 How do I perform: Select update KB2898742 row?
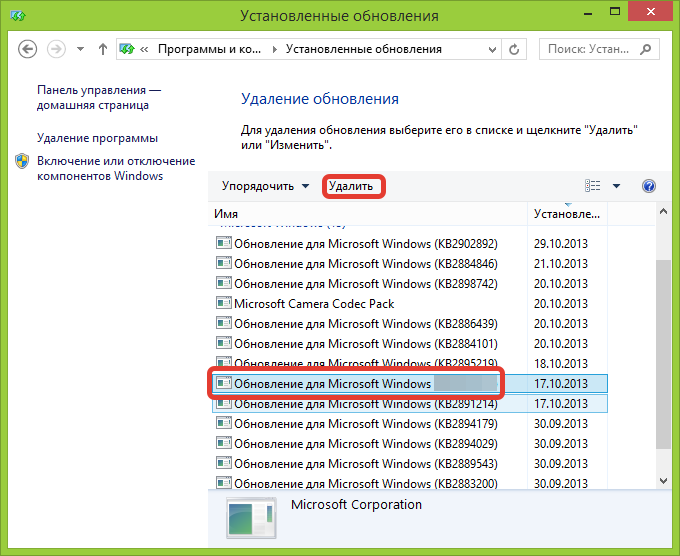410,284
